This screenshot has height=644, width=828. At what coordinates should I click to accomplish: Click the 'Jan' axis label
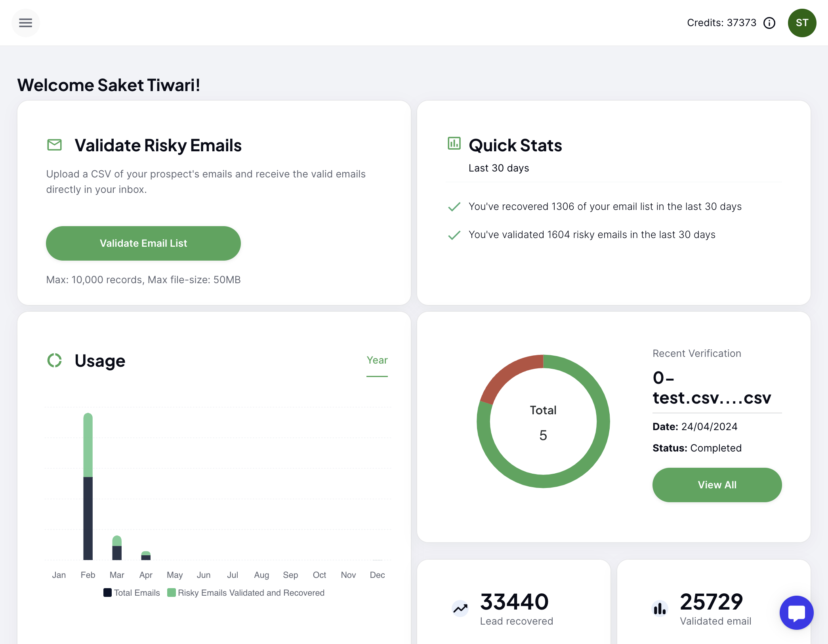59,575
